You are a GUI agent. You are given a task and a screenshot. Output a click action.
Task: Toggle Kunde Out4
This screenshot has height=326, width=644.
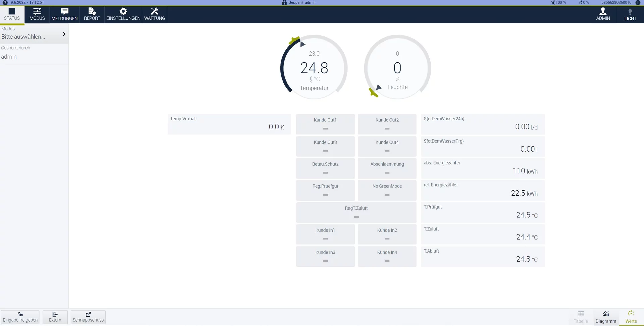pyautogui.click(x=387, y=146)
